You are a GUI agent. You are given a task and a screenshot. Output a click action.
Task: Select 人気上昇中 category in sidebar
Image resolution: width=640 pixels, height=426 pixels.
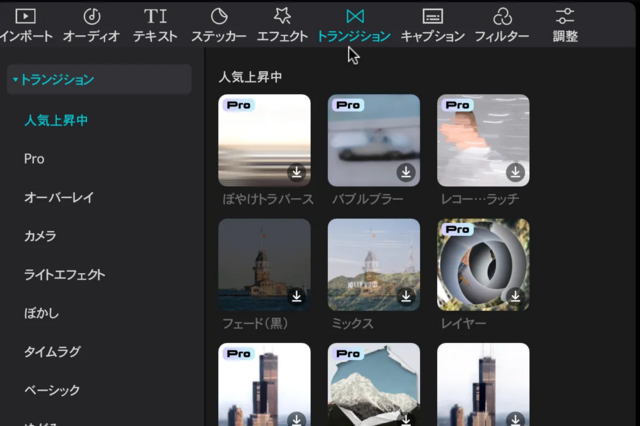[x=56, y=120]
